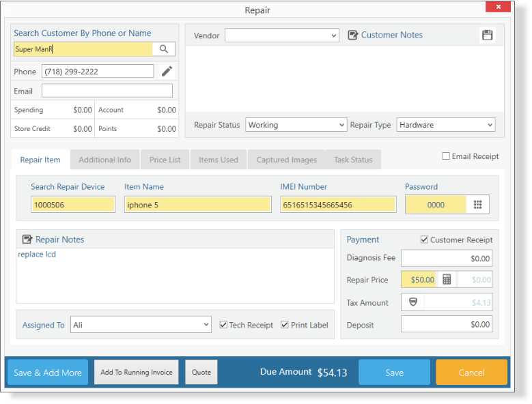Expand the Repair Status dropdown
532x404 pixels.
296,125
